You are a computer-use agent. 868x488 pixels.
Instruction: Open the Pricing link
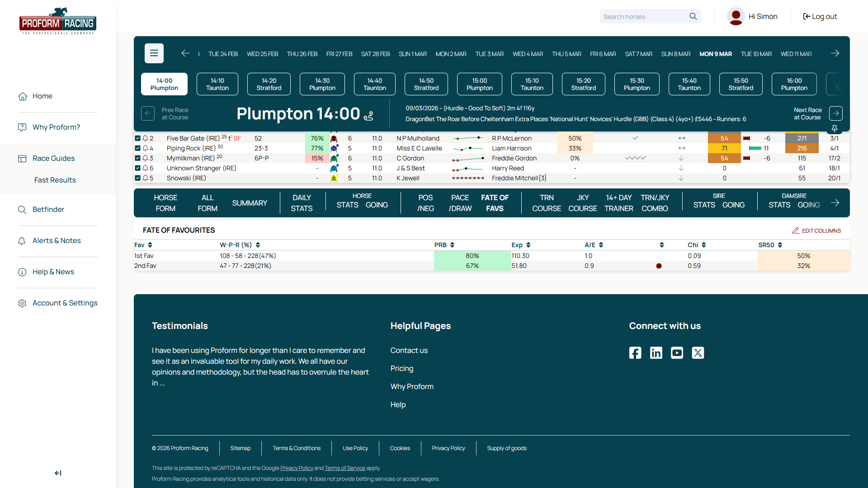pos(402,368)
